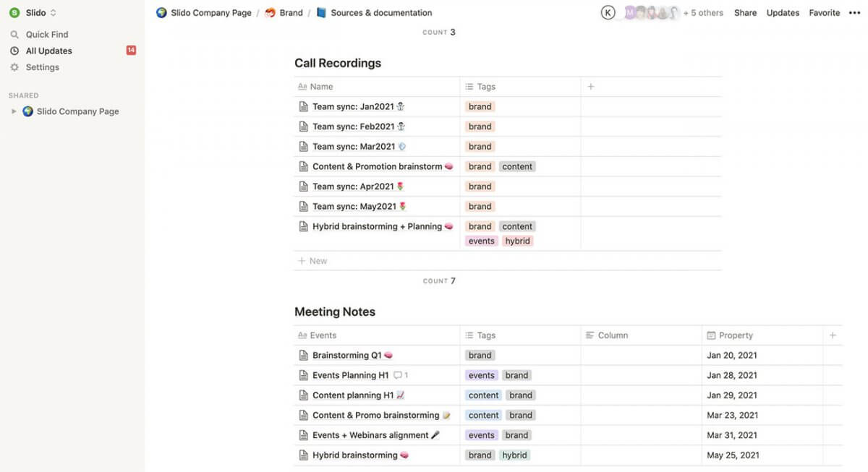Select the brand tag on Brainstorming Q1
The image size is (868, 472).
[480, 355]
